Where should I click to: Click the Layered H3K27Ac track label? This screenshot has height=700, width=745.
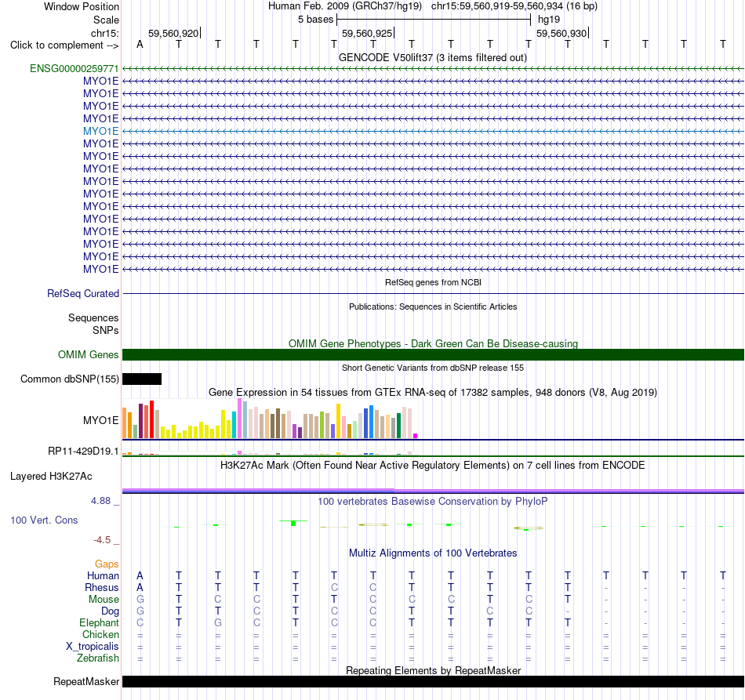click(51, 477)
